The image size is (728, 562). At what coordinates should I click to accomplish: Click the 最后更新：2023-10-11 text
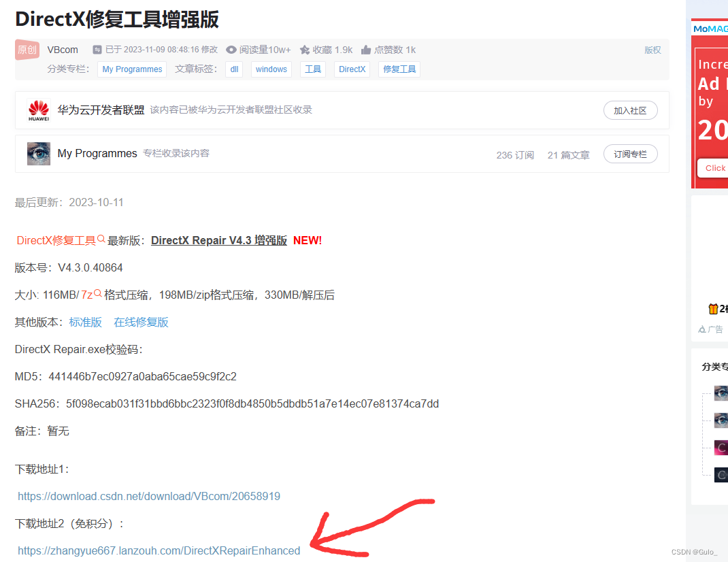69,203
